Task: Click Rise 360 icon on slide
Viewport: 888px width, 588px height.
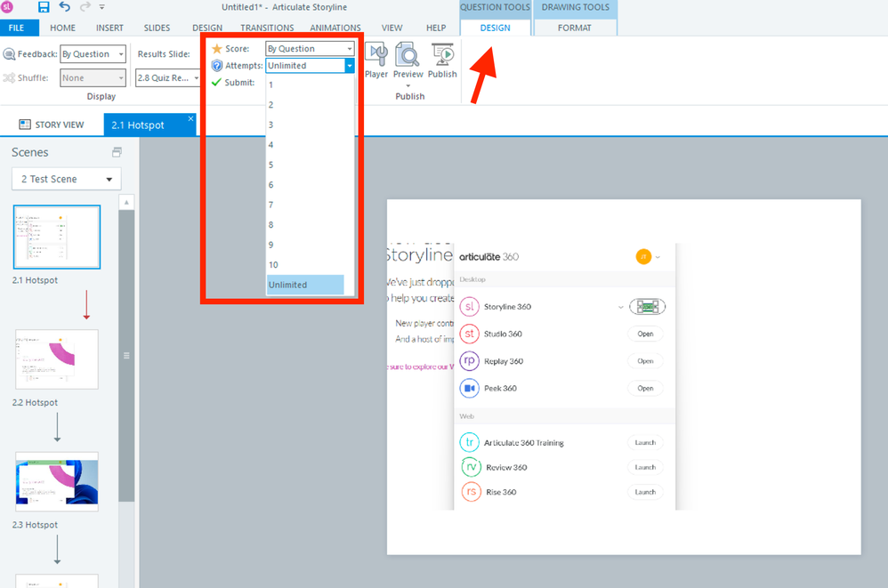Action: [472, 492]
